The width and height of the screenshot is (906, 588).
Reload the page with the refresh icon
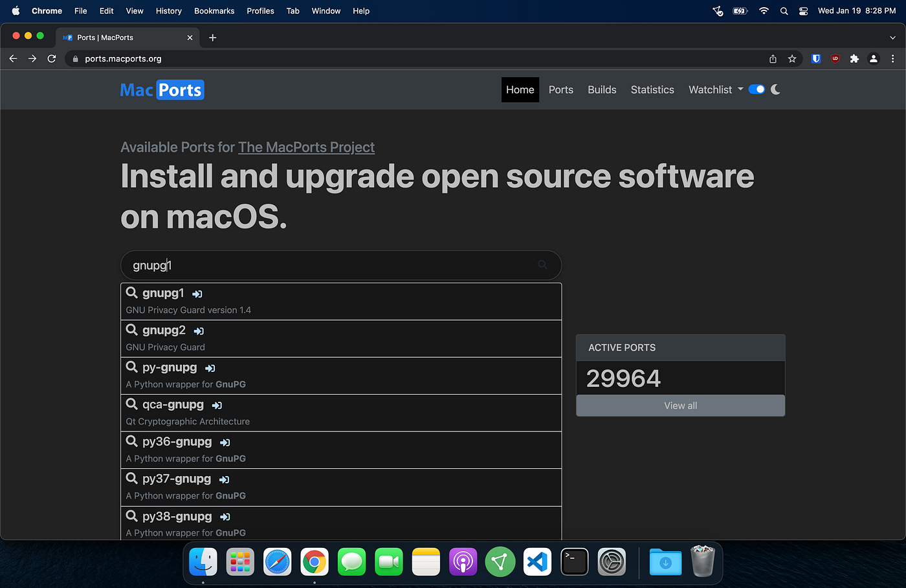pos(52,58)
